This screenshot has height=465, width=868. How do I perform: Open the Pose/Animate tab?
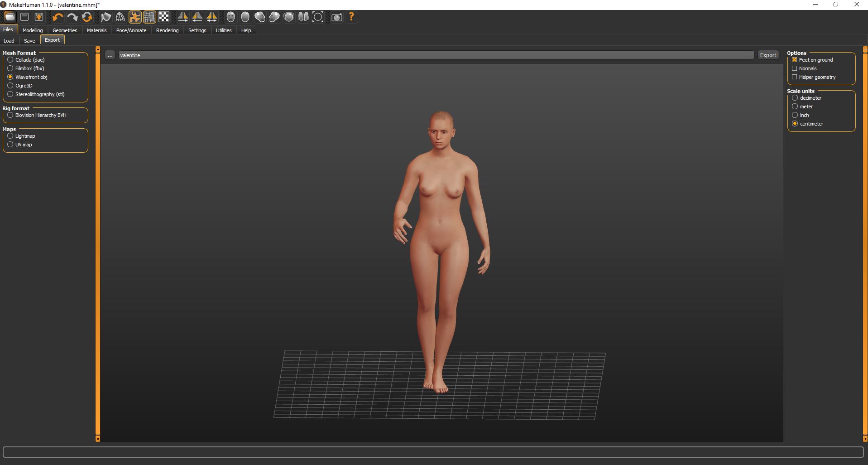pyautogui.click(x=131, y=30)
